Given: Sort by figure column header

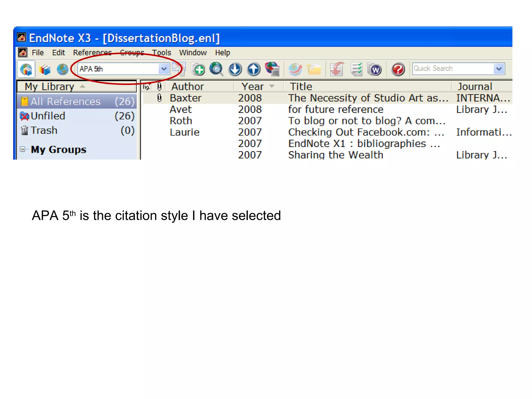Looking at the screenshot, I should pos(147,87).
